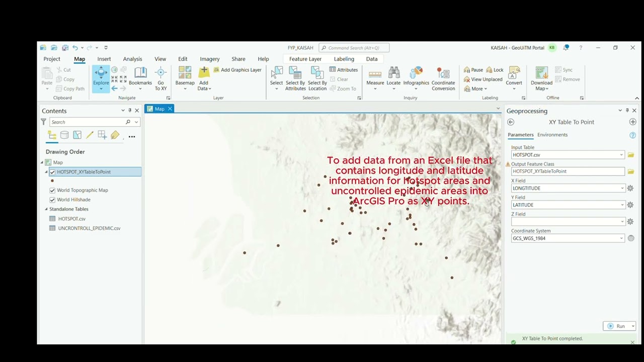Open Select By Location
This screenshot has width=644, height=362.
pos(317,78)
